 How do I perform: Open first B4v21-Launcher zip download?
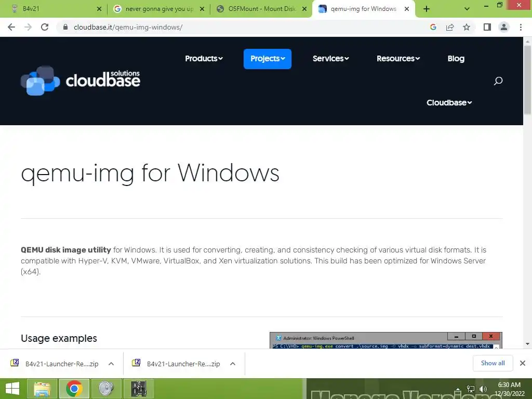pos(55,364)
